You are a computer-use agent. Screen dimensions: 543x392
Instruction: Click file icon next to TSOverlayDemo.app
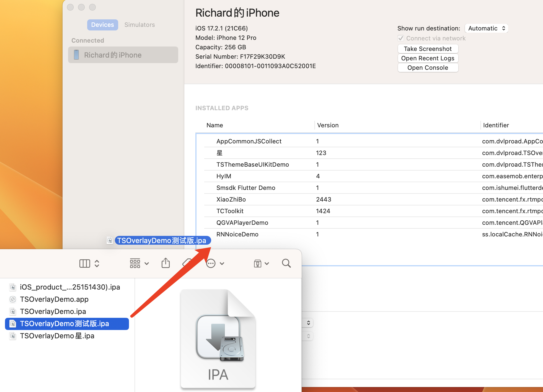pyautogui.click(x=13, y=299)
